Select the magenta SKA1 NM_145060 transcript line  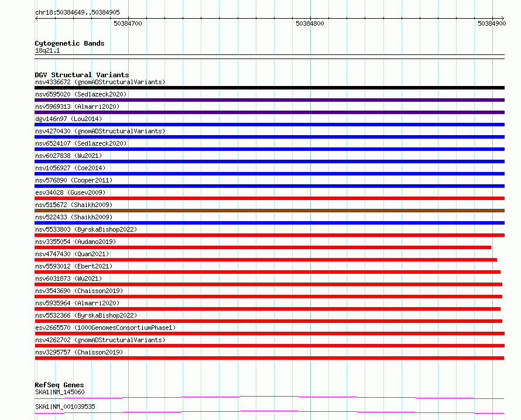point(269,397)
